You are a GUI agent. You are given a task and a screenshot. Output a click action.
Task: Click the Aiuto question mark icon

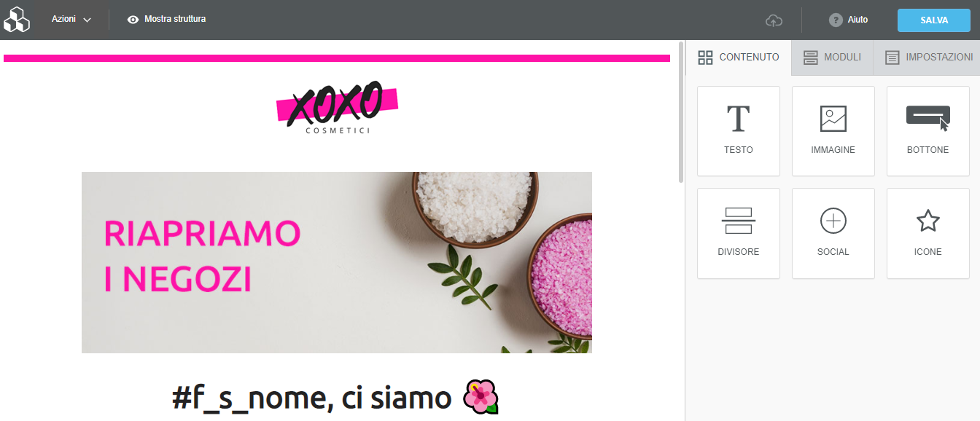coord(836,20)
